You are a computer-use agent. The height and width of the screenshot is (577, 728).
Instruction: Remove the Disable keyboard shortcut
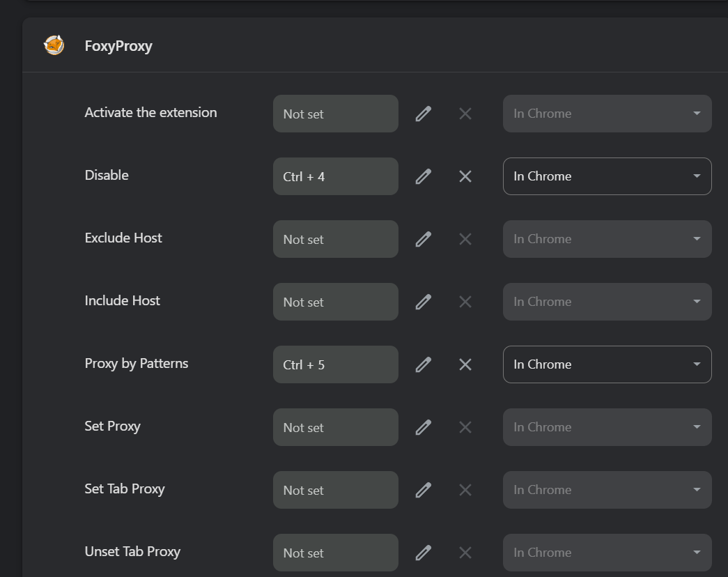[465, 176]
